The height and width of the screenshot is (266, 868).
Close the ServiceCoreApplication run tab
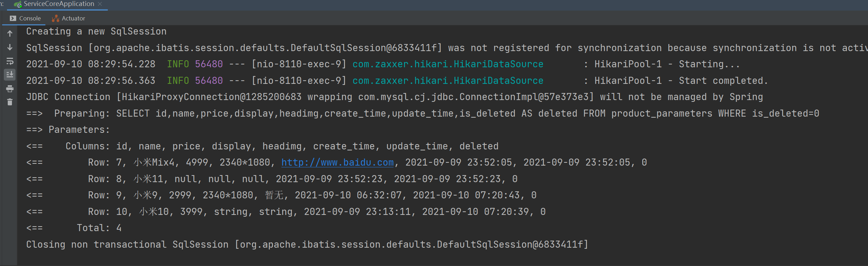tap(100, 4)
